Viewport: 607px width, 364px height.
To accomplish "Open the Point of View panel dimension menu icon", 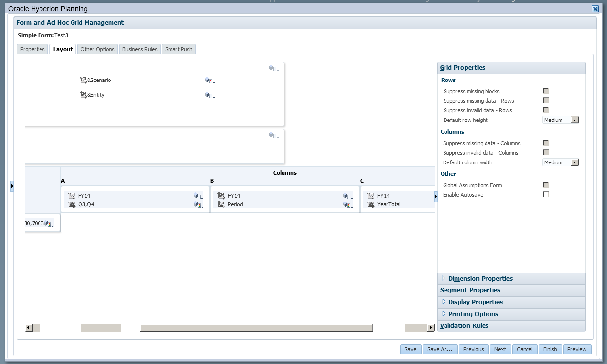I will click(274, 68).
